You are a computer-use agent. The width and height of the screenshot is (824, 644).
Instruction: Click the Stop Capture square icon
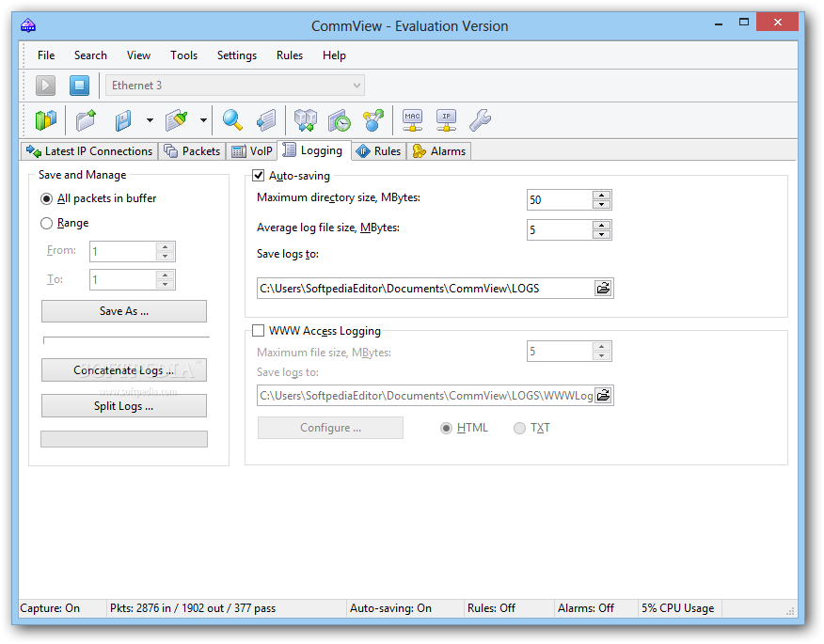point(79,86)
